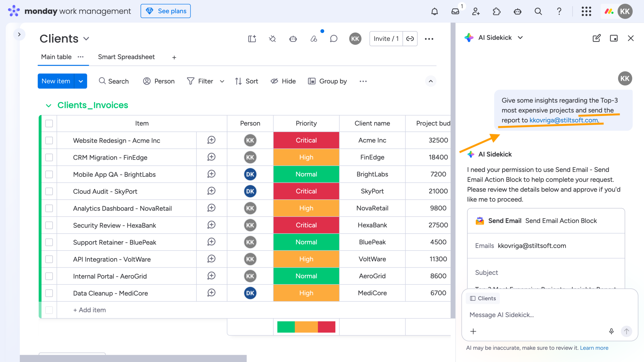Select the API Integration - VoltWare checkbox
The image size is (644, 362).
coord(49,259)
